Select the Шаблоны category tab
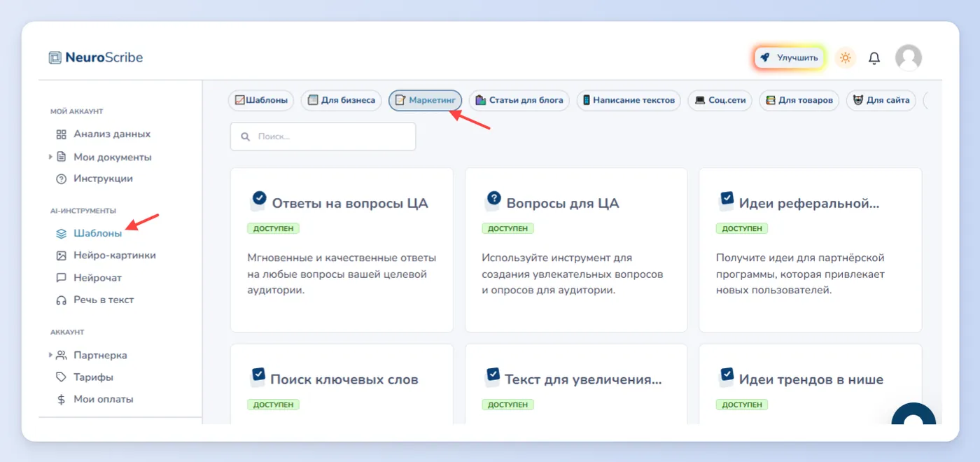The width and height of the screenshot is (980, 462). 262,100
